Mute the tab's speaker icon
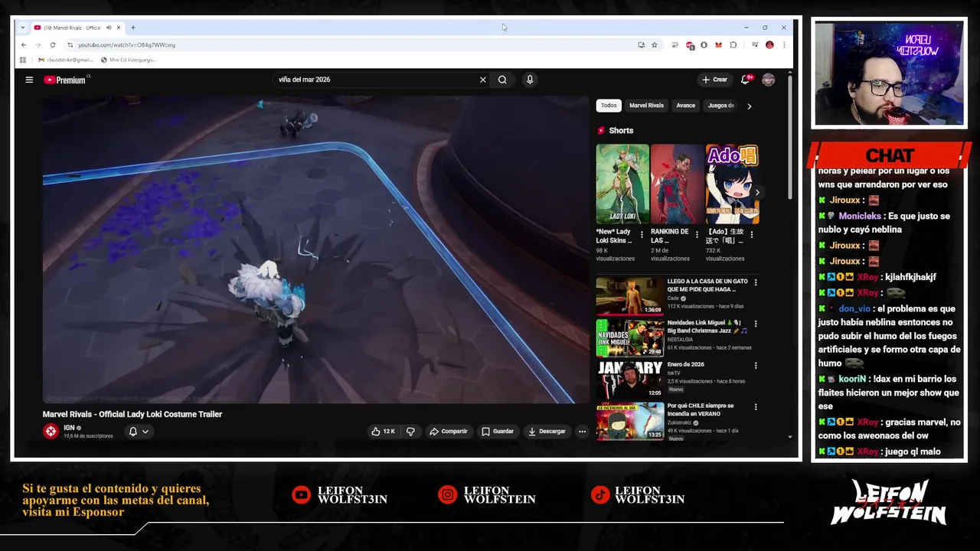 click(x=108, y=28)
